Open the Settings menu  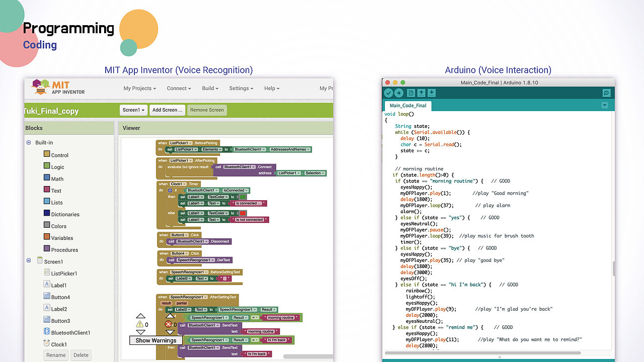click(242, 88)
